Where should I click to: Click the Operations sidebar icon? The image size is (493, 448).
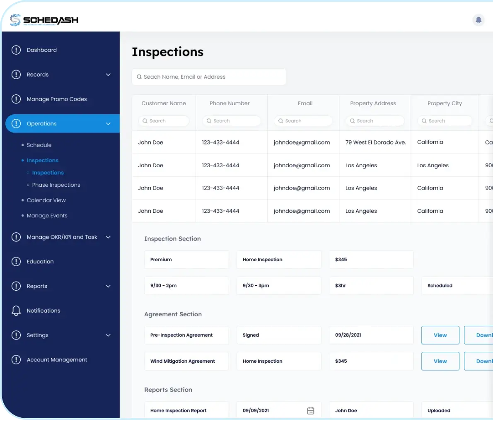(x=16, y=123)
